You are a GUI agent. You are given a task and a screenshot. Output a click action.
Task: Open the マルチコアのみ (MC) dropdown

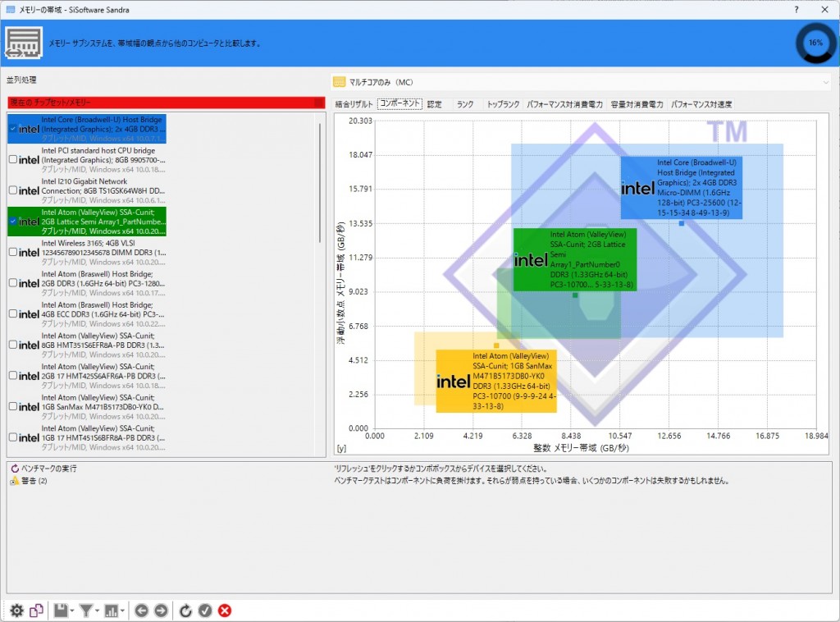[581, 82]
